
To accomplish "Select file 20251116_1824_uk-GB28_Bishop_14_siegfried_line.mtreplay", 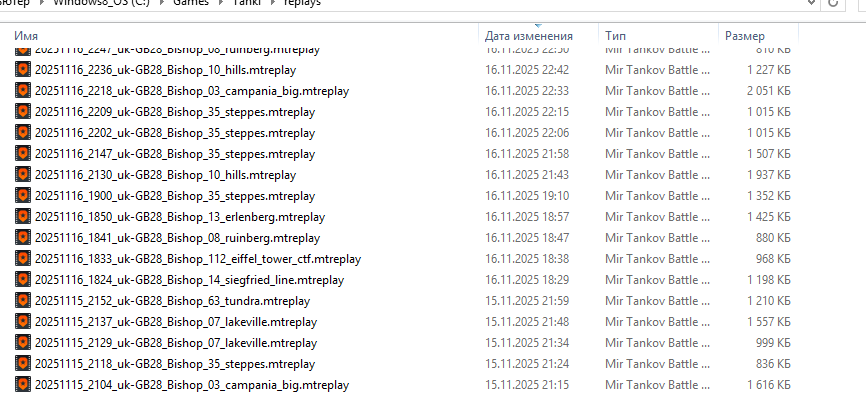I will click(x=189, y=280).
